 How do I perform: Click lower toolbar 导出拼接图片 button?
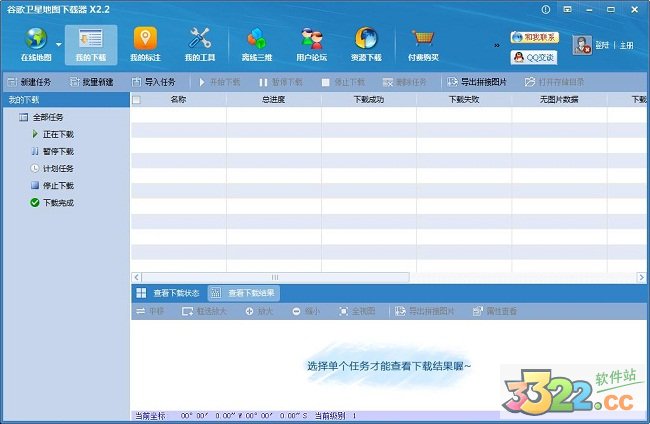pyautogui.click(x=425, y=311)
